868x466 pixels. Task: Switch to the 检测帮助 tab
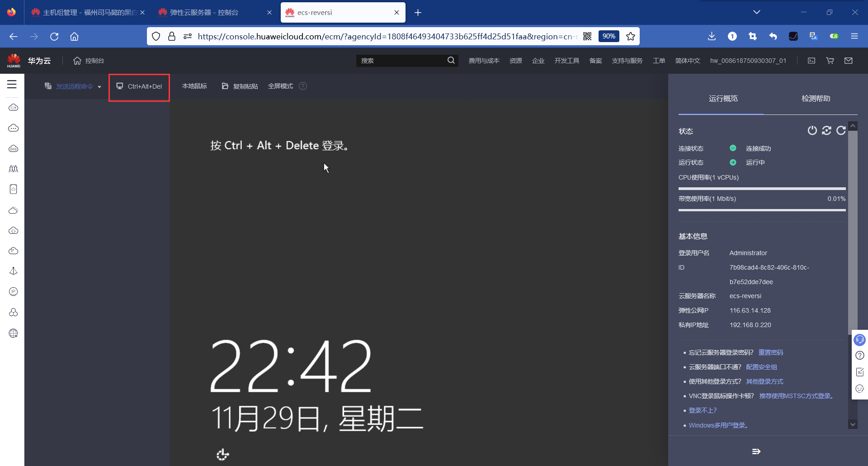point(816,99)
